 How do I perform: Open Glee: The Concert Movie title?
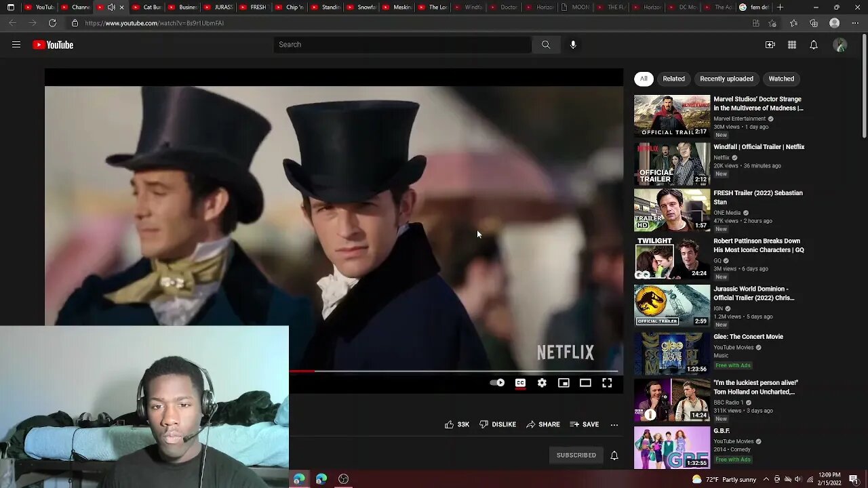(748, 337)
